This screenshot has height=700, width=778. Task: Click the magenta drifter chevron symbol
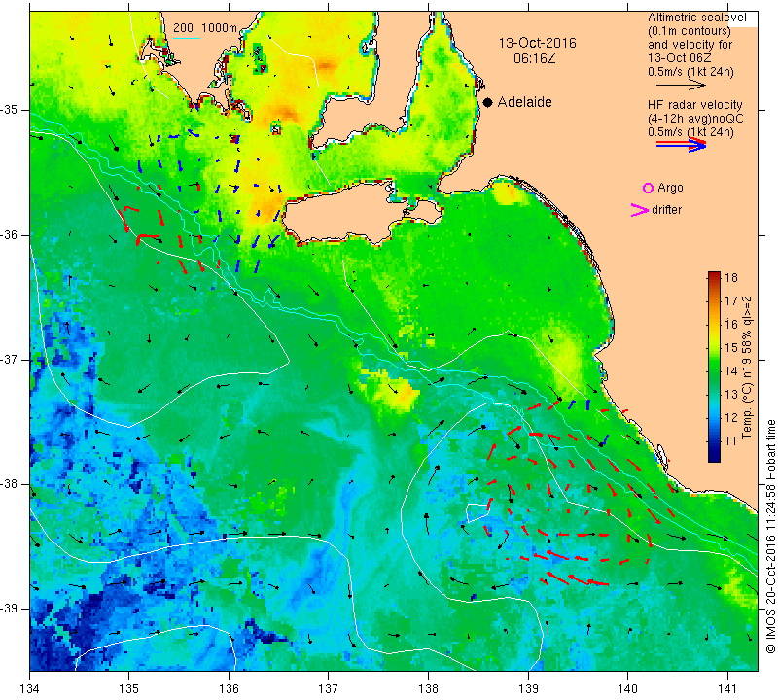click(640, 210)
